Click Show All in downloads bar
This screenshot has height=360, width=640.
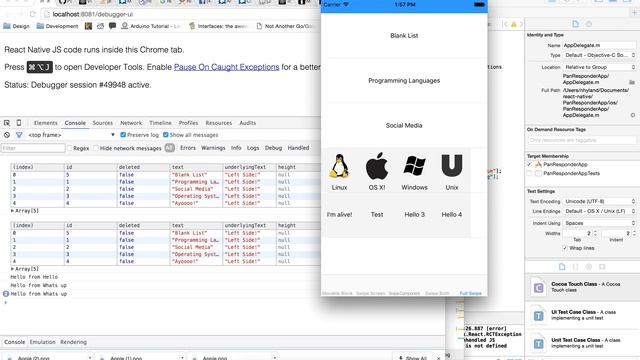(413, 358)
